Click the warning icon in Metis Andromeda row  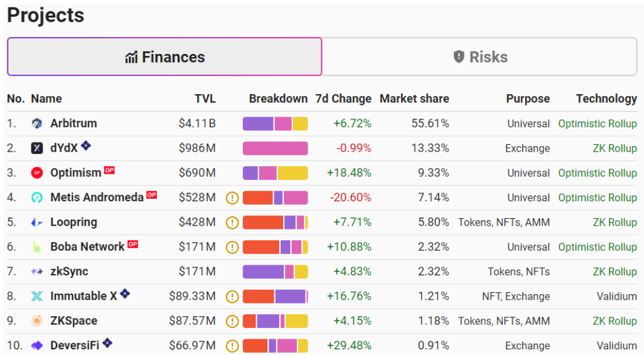(232, 198)
